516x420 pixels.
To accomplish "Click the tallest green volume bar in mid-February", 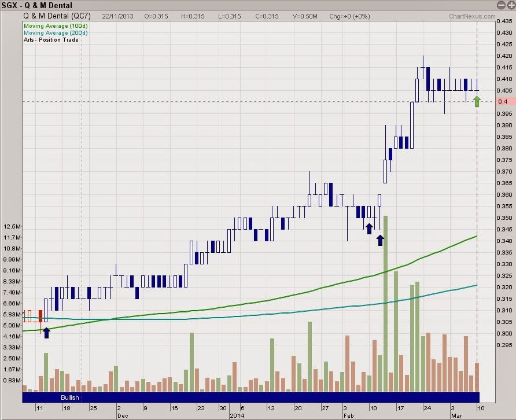I will [385, 304].
